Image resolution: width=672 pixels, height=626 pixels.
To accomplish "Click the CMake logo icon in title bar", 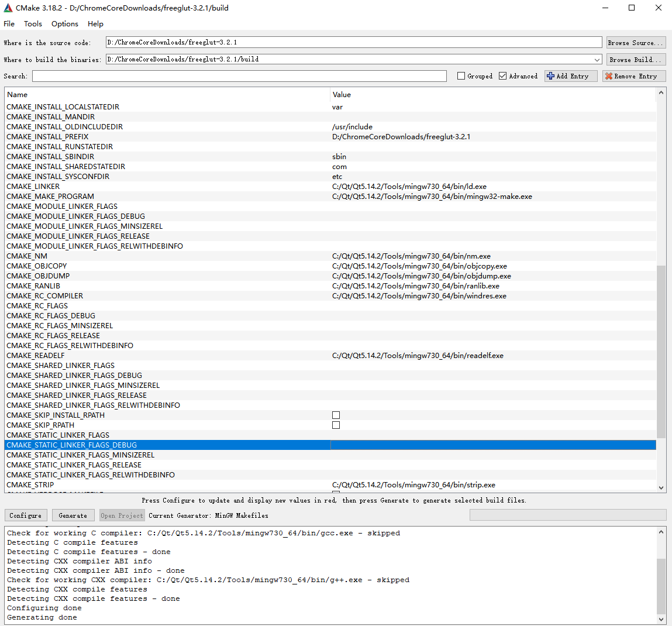I will 8,8.
